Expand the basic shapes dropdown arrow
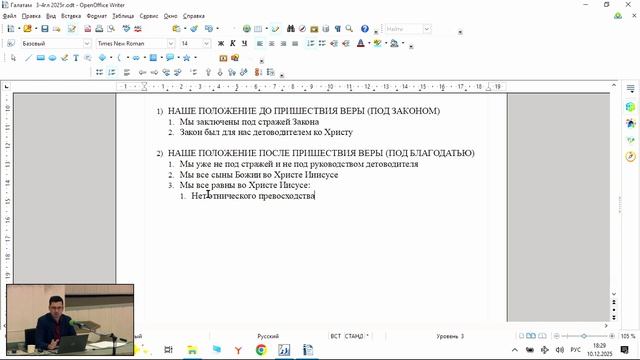The height and width of the screenshot is (360, 640). click(111, 58)
